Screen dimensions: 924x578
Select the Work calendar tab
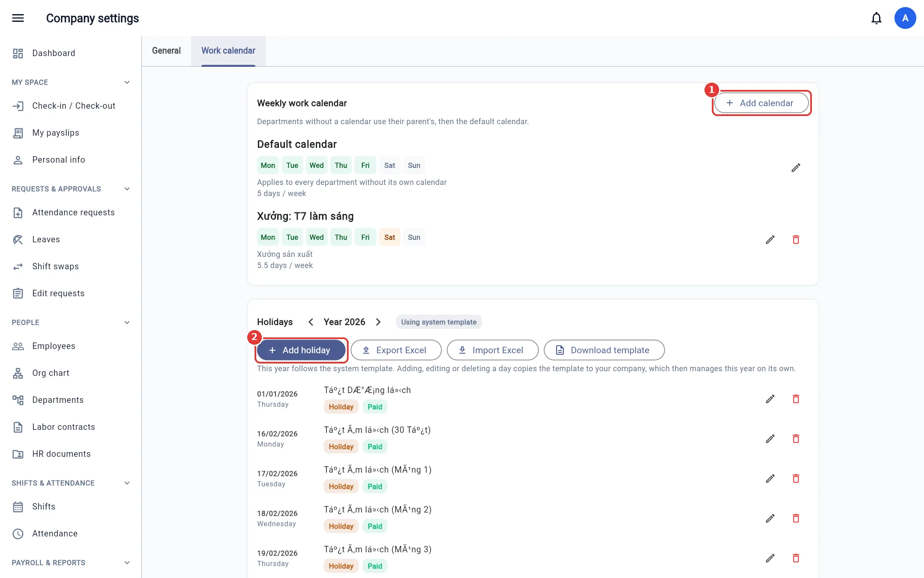point(228,51)
